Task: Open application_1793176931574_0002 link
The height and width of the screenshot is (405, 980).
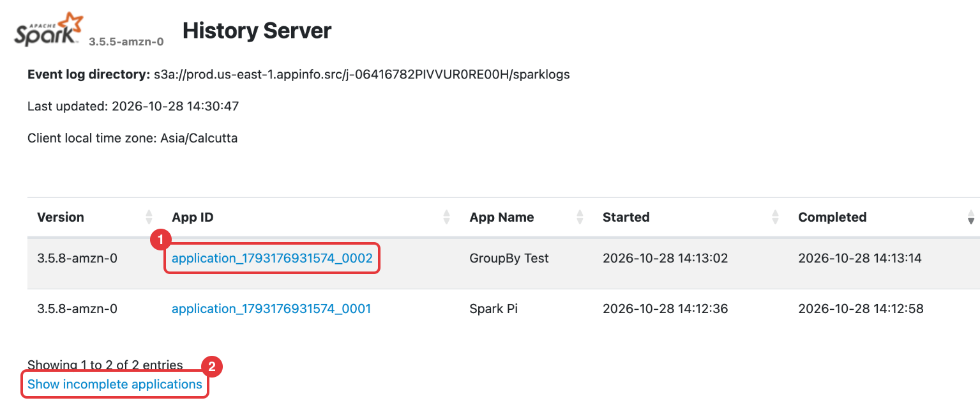Action: (x=272, y=258)
